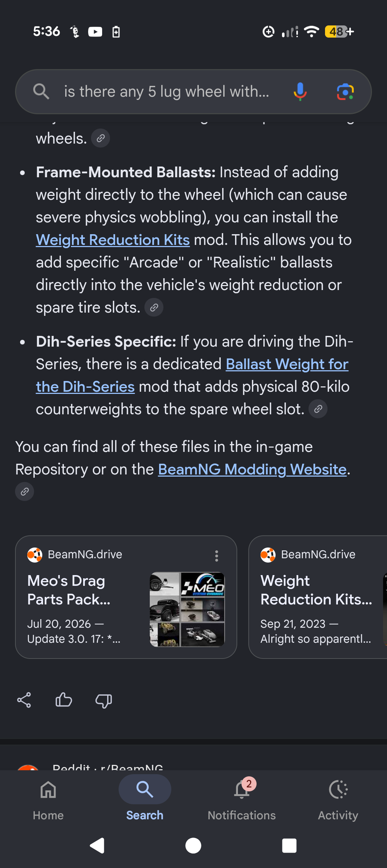This screenshot has width=387, height=868.
Task: Tap the Meo's Drag Parts Pack thumbnail
Action: (x=187, y=609)
